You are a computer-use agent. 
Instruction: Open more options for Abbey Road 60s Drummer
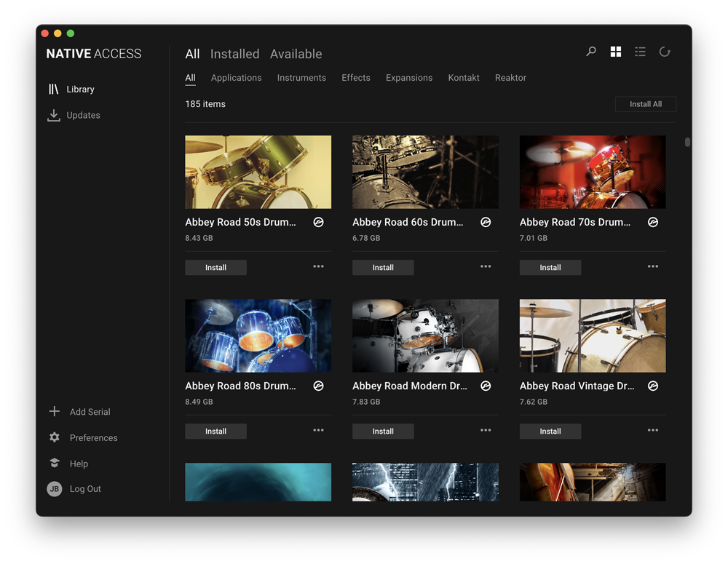(x=486, y=266)
